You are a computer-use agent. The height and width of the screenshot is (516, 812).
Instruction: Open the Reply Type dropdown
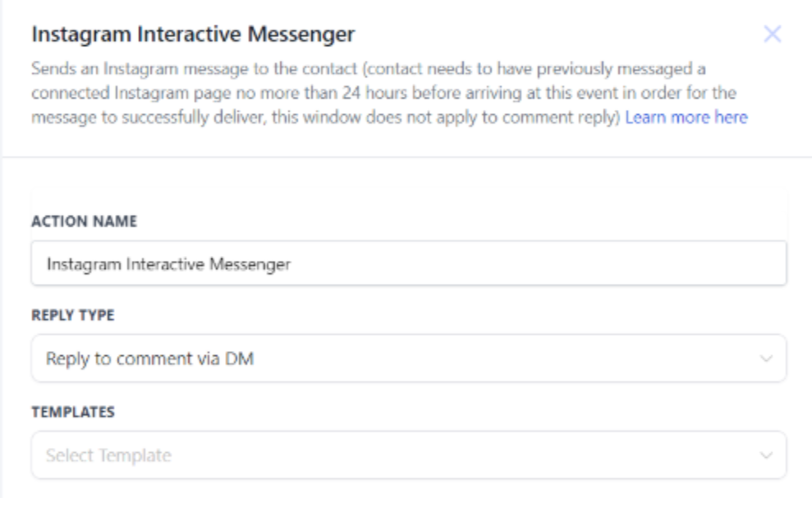tap(408, 358)
